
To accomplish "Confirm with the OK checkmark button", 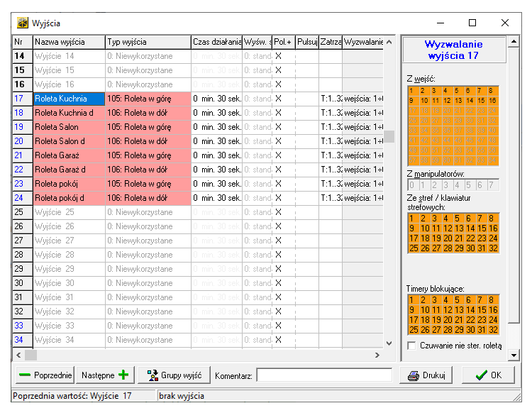I will pyautogui.click(x=489, y=375).
